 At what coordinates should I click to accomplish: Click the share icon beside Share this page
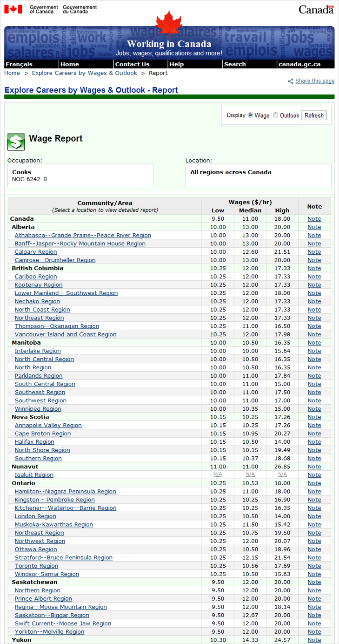[x=291, y=81]
